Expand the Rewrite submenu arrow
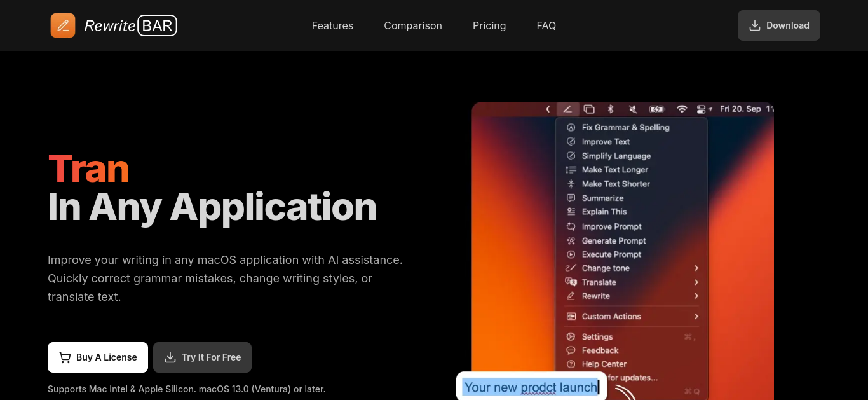The width and height of the screenshot is (868, 400). (x=696, y=296)
